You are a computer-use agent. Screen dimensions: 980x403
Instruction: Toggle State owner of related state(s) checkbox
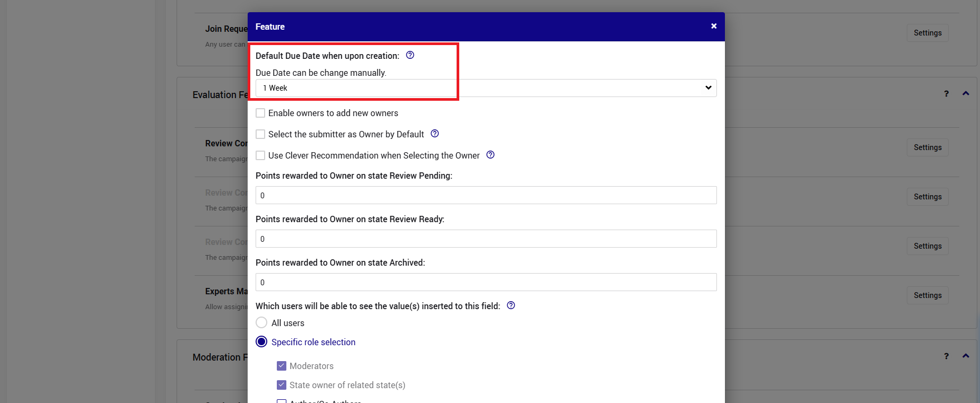[282, 385]
